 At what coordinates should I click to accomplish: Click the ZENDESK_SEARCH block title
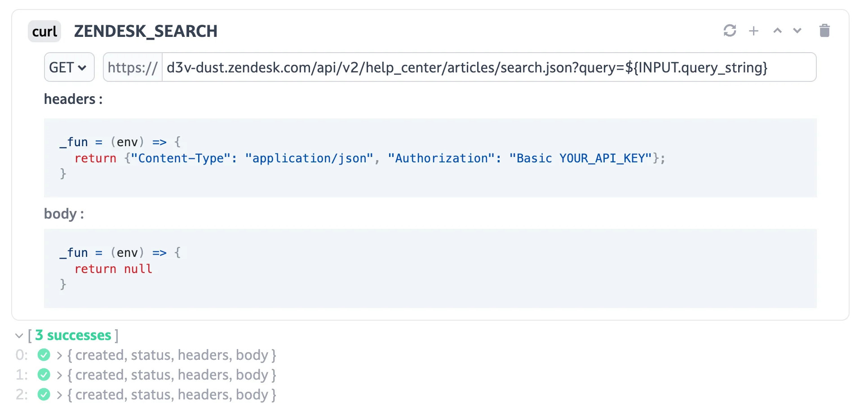coord(146,31)
